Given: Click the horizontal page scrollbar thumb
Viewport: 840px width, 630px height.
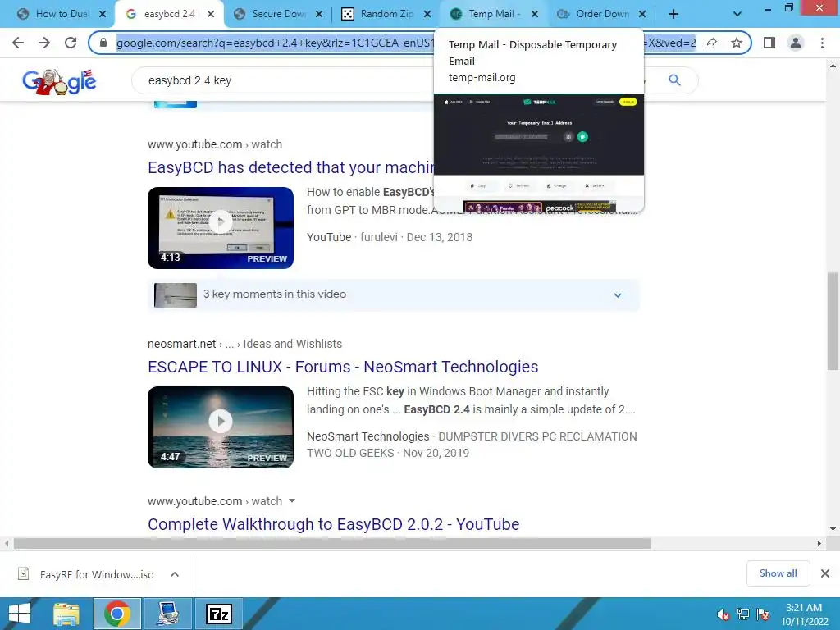Looking at the screenshot, I should tap(332, 543).
